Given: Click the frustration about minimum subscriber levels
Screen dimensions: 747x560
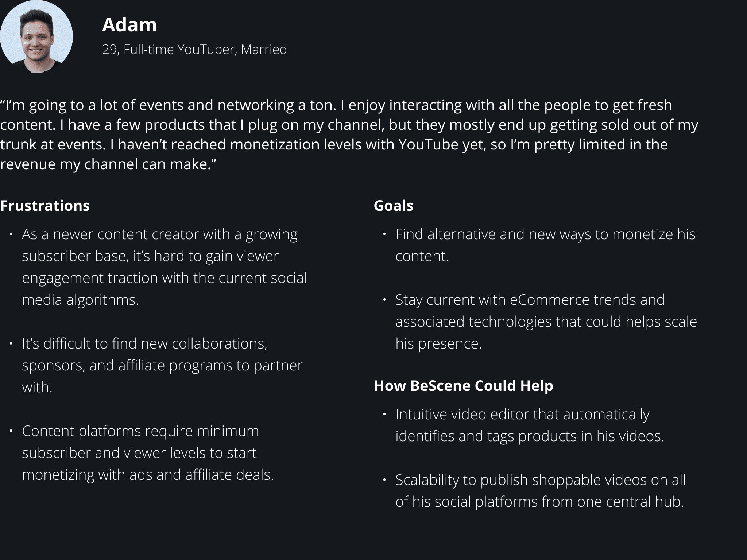Looking at the screenshot, I should 148,453.
